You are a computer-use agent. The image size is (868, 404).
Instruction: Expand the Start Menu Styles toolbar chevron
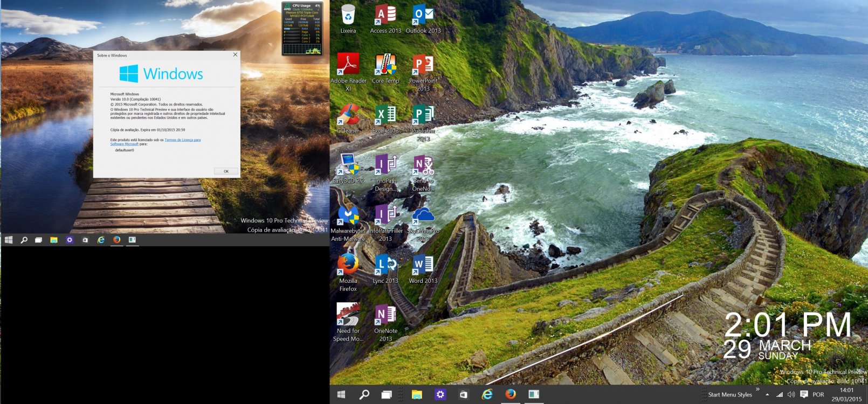(x=757, y=389)
